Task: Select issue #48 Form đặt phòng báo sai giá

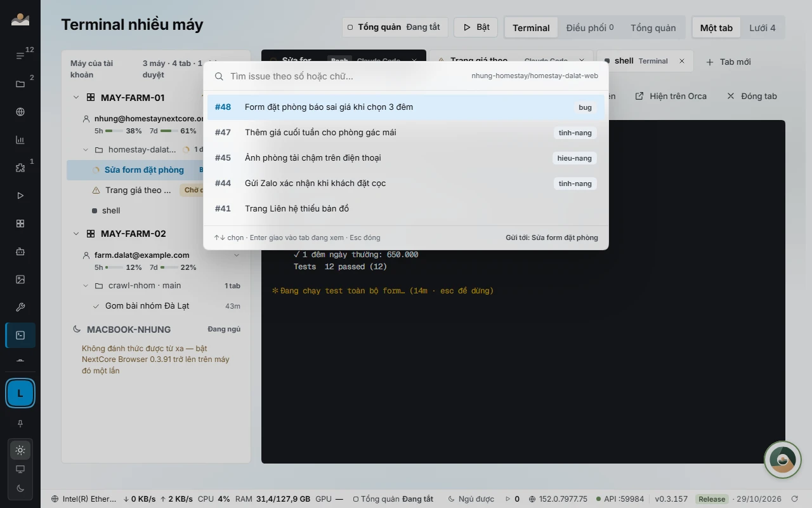Action: (406, 107)
